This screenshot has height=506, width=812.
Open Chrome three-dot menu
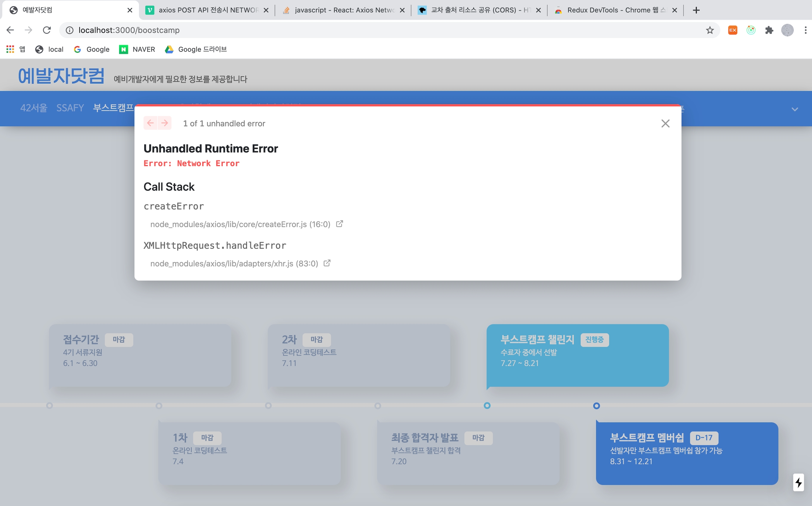805,30
